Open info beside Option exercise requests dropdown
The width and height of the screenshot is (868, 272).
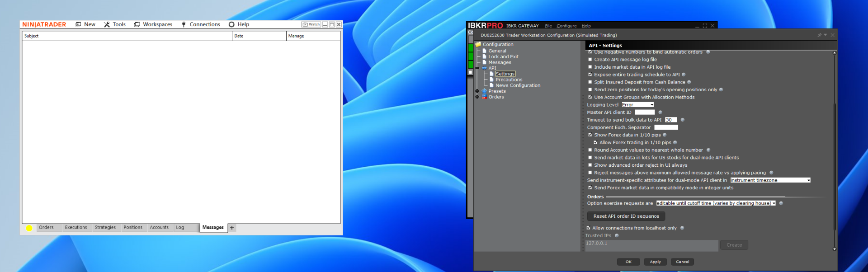click(781, 203)
